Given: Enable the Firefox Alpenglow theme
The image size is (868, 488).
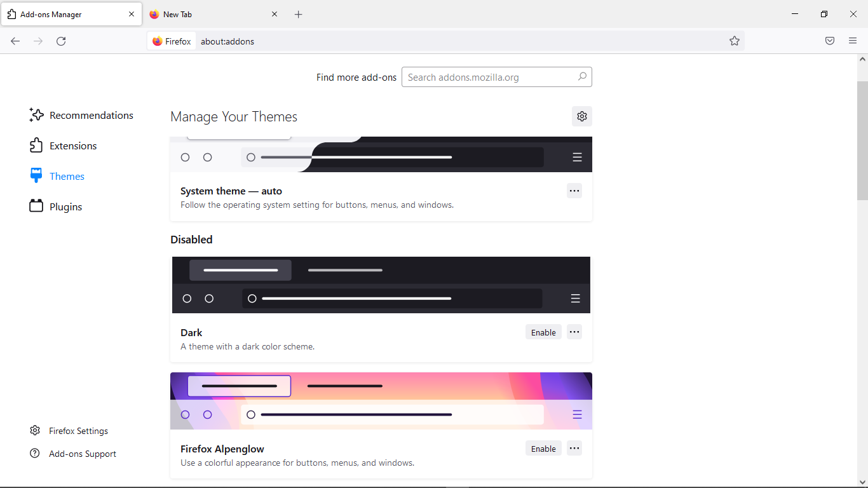Looking at the screenshot, I should [543, 449].
